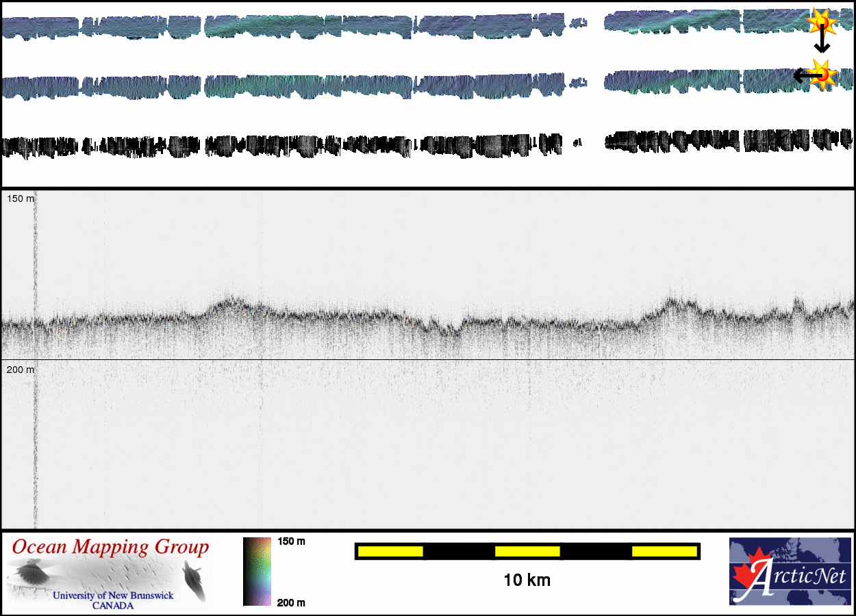Click the leftmost yellow scale bar segment
The image size is (856, 616).
pyautogui.click(x=390, y=551)
